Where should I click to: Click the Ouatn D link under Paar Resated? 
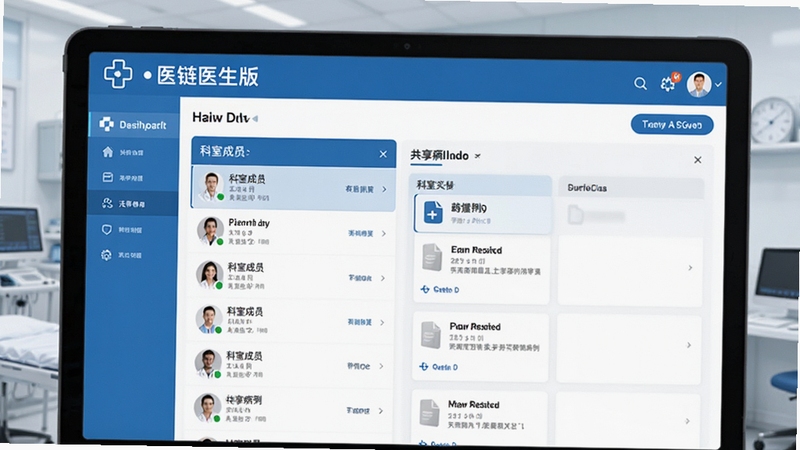coord(439,367)
